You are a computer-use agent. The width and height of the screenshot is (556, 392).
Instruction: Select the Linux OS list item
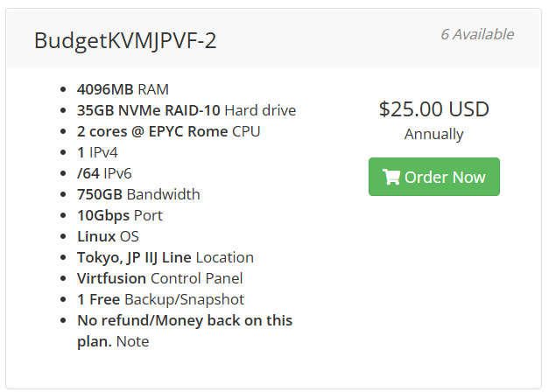(x=108, y=236)
